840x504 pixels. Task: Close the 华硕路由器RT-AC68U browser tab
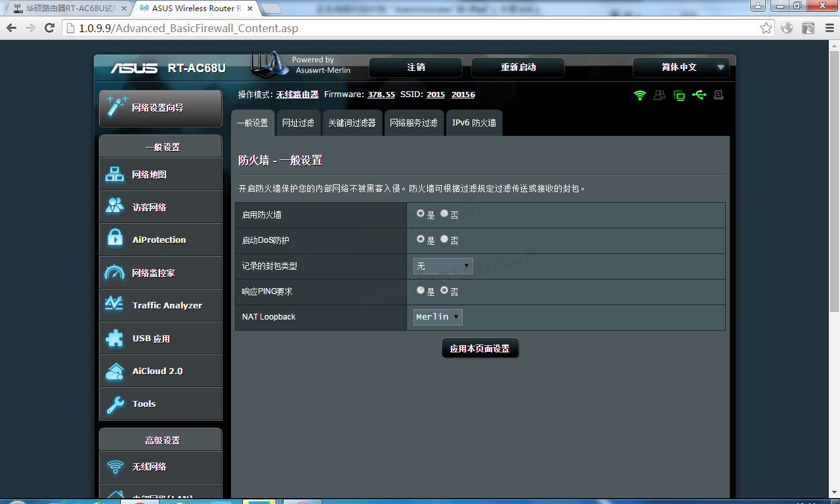[124, 9]
